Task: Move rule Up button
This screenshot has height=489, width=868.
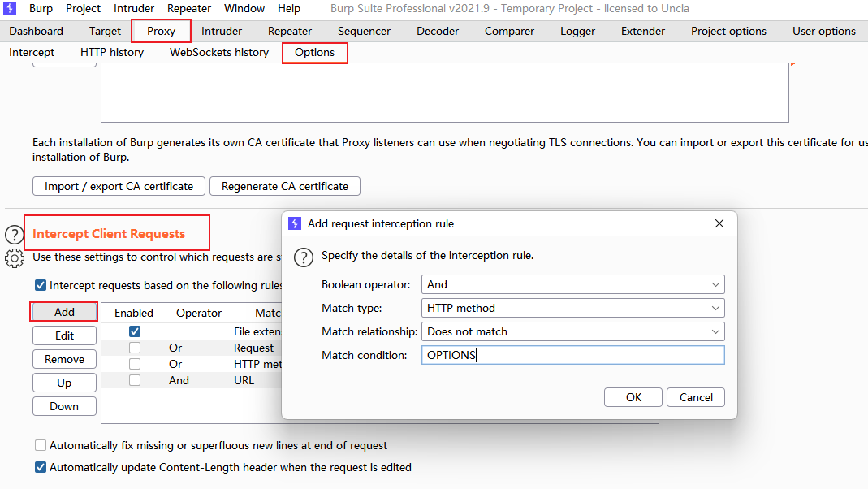Action: pos(64,383)
